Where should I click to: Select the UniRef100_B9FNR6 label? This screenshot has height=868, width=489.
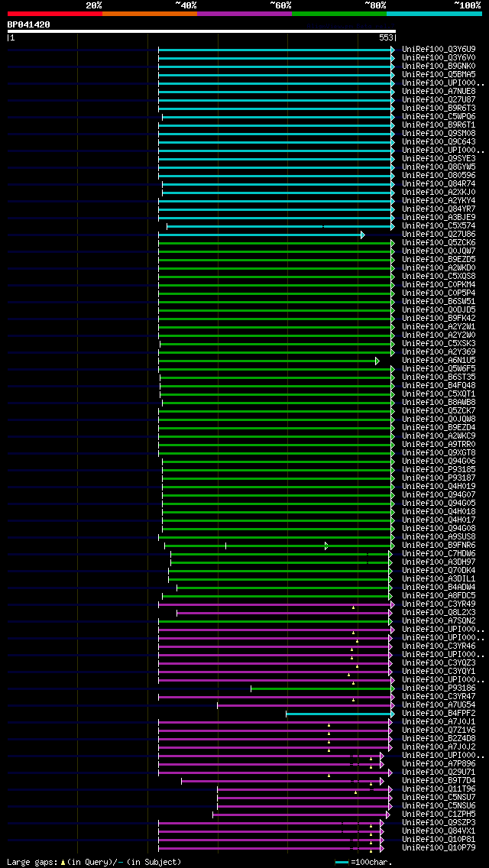click(x=439, y=545)
